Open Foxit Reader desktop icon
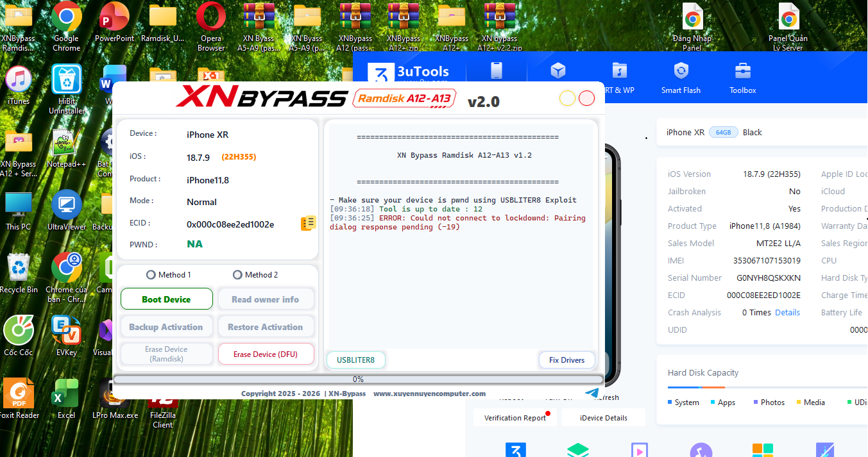This screenshot has height=457, width=868. [19, 399]
